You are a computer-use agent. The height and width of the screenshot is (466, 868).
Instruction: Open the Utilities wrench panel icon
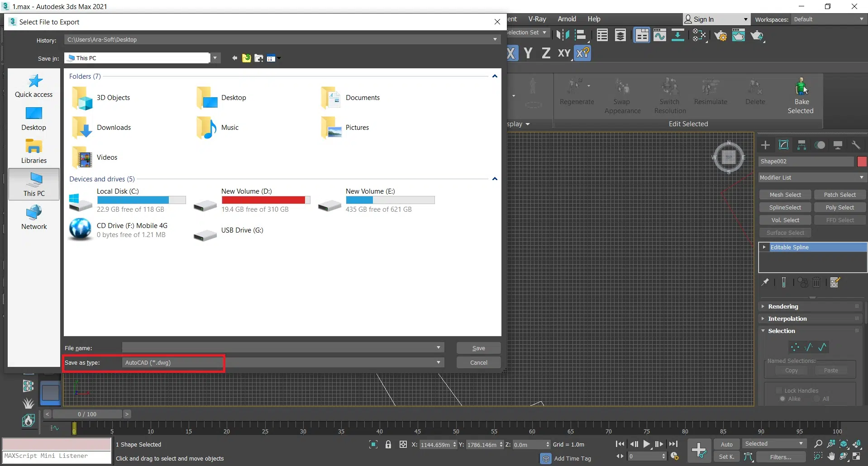point(856,145)
